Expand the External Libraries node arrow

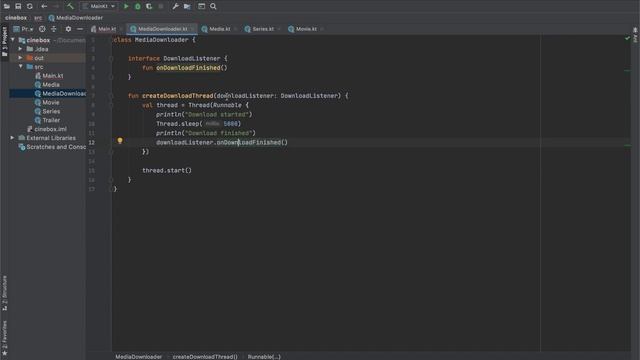pos(12,138)
